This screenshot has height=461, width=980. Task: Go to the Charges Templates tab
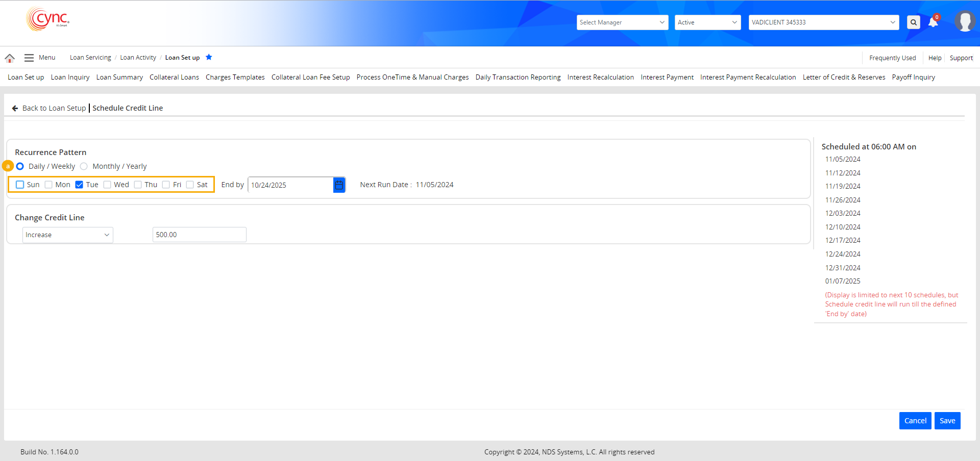[x=235, y=78]
